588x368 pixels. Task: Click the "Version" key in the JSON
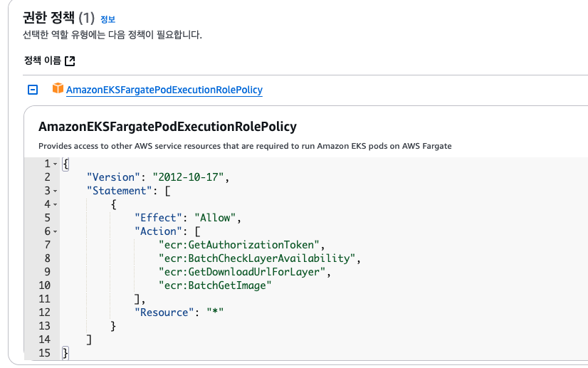pyautogui.click(x=113, y=177)
